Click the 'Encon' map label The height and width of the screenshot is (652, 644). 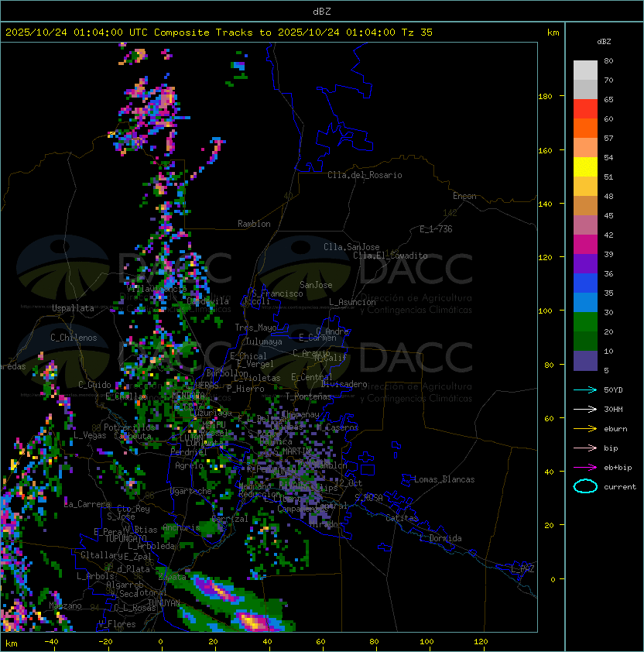[x=464, y=196]
